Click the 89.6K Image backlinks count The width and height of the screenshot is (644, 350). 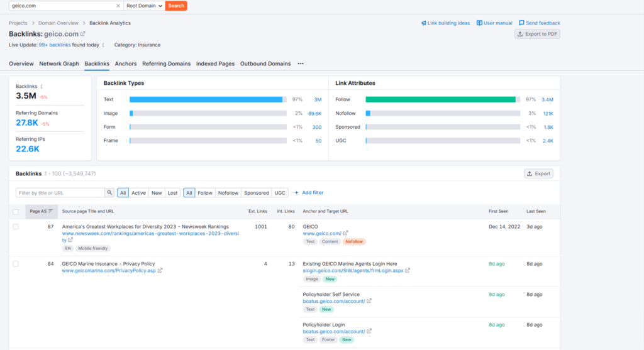coord(314,114)
